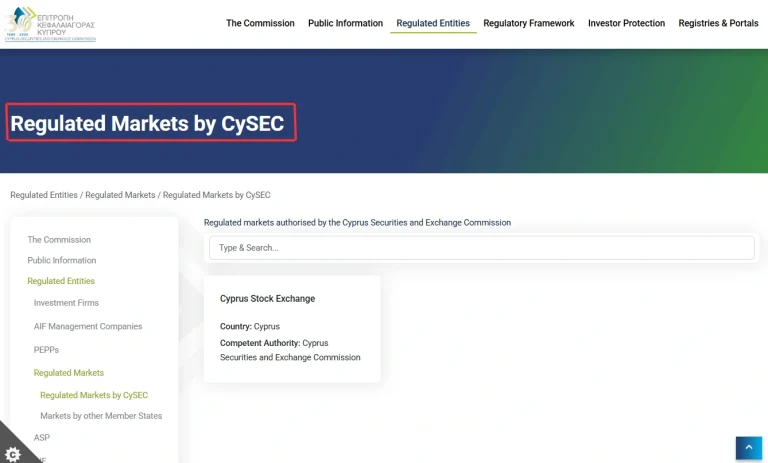Open Investment Firms in the sidebar
The height and width of the screenshot is (463, 768).
[x=66, y=303]
